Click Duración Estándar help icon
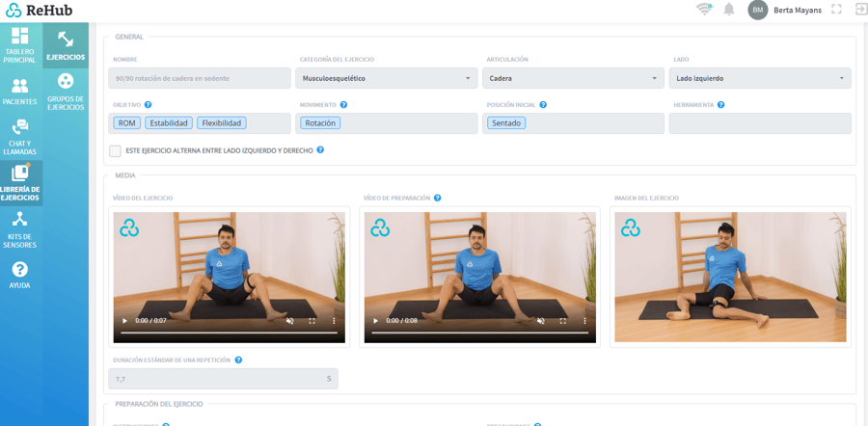 (238, 359)
